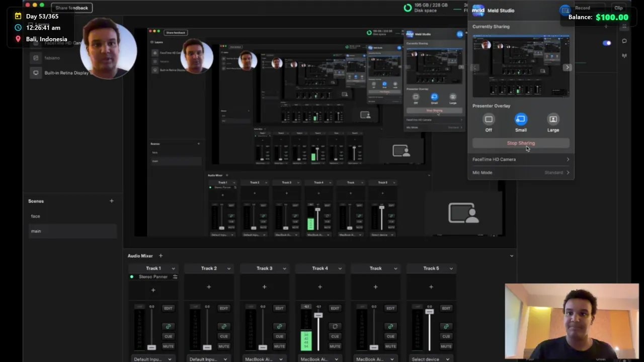Open Track 4 name dropdown

(x=340, y=268)
